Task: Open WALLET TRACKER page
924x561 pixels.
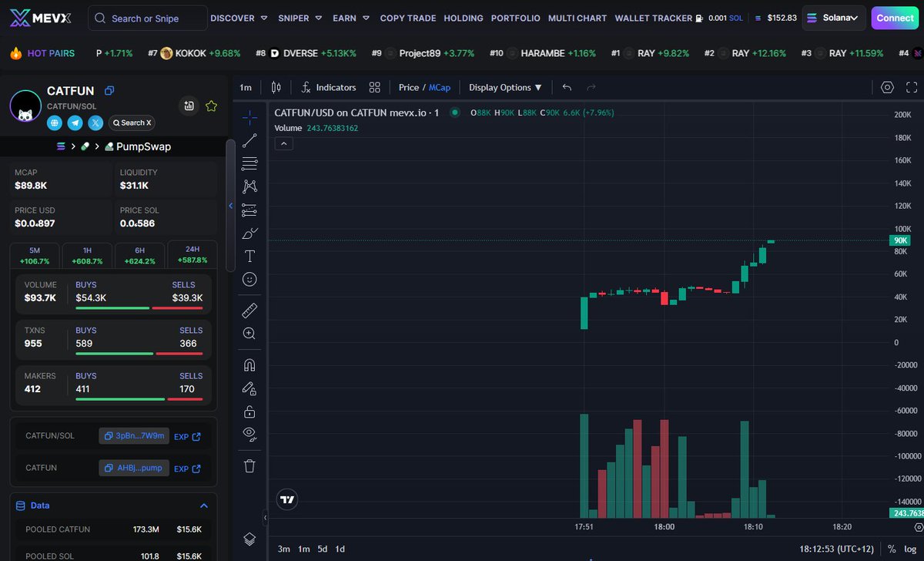Action: tap(653, 18)
